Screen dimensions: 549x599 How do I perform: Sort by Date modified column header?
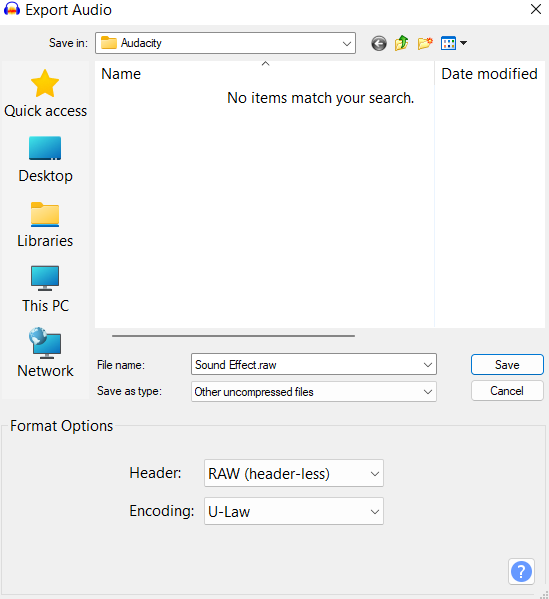pos(490,73)
